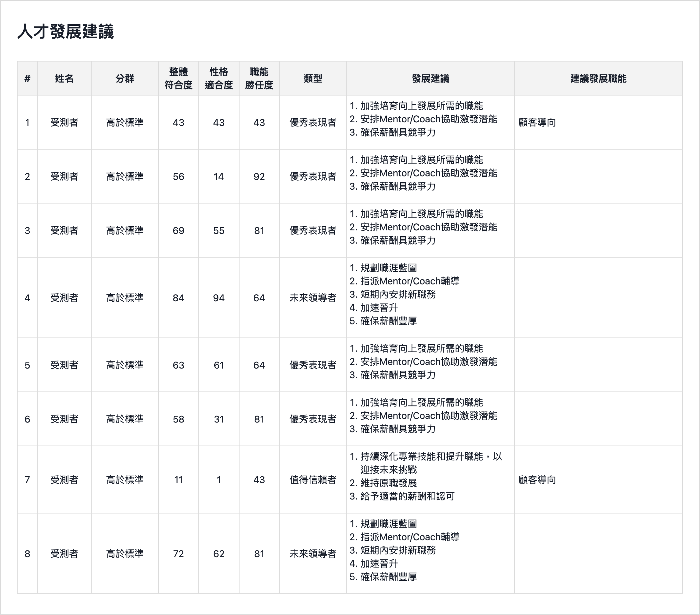
Task: Click the 職能勝任度 column header
Action: [x=259, y=78]
